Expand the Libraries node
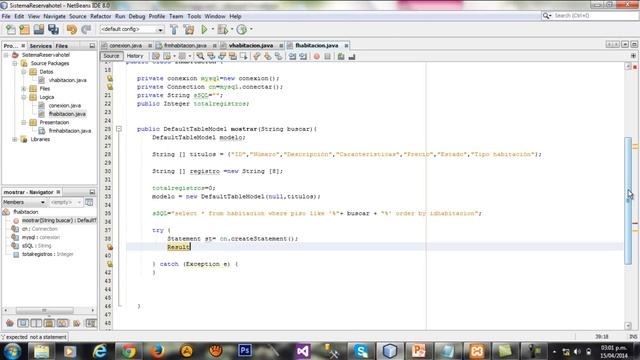 [x=15, y=139]
